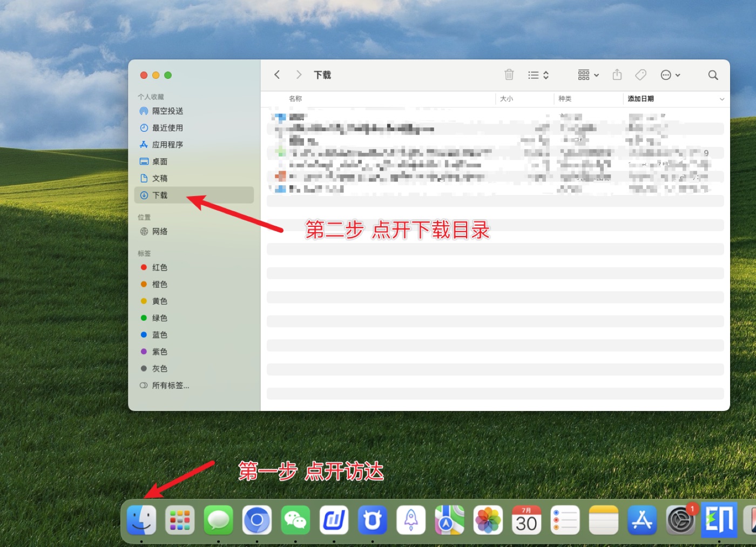Open Launchpad from the Dock
756x547 pixels.
tap(180, 520)
